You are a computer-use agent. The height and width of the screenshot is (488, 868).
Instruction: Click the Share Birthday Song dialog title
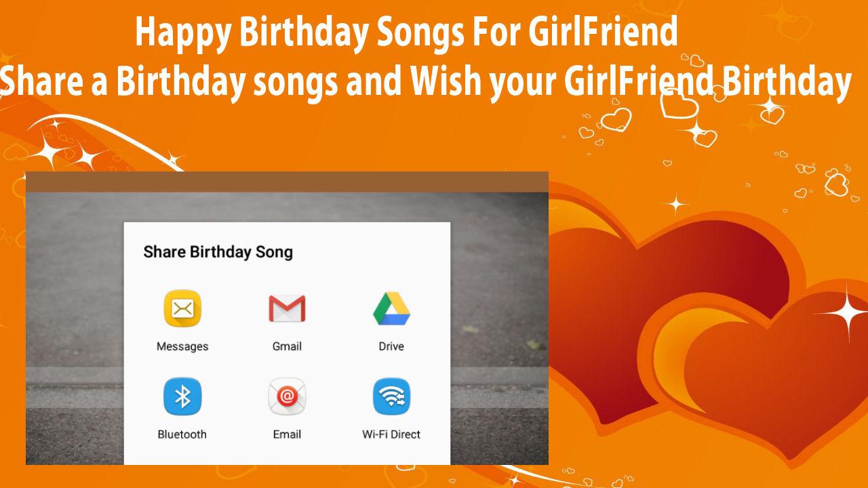coord(218,252)
